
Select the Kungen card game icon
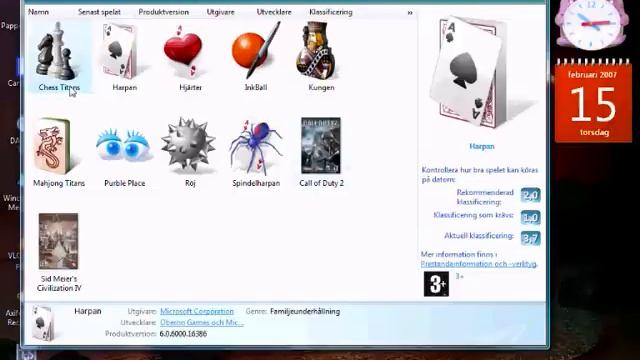click(317, 51)
